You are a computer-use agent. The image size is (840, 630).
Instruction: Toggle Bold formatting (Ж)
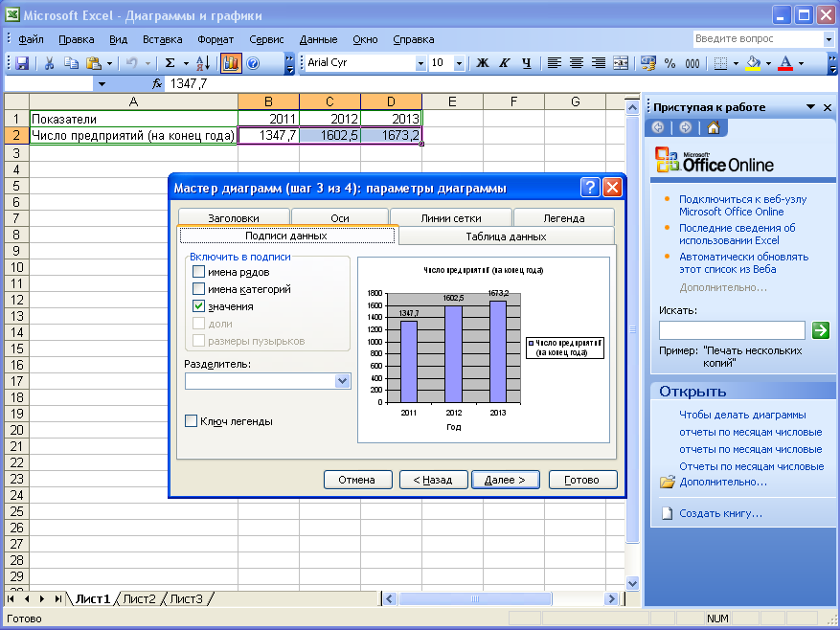tap(483, 63)
